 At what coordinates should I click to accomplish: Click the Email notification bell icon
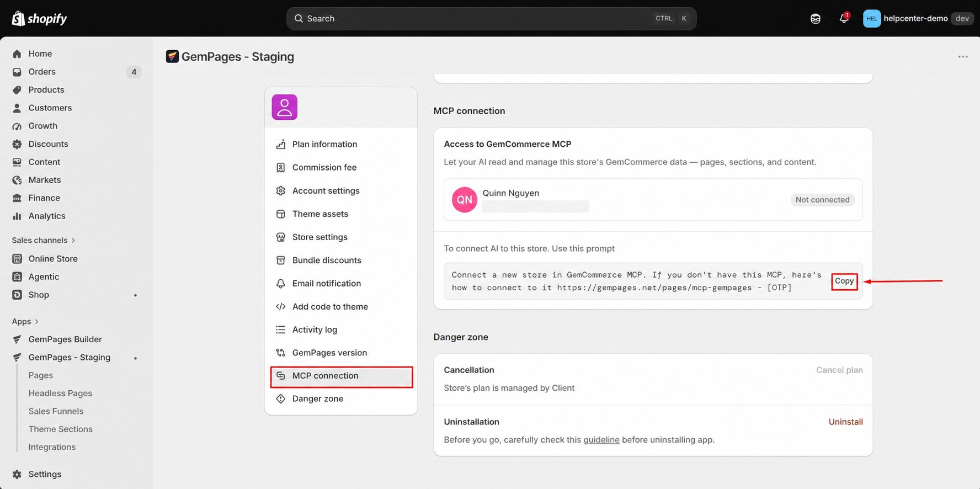(x=281, y=283)
